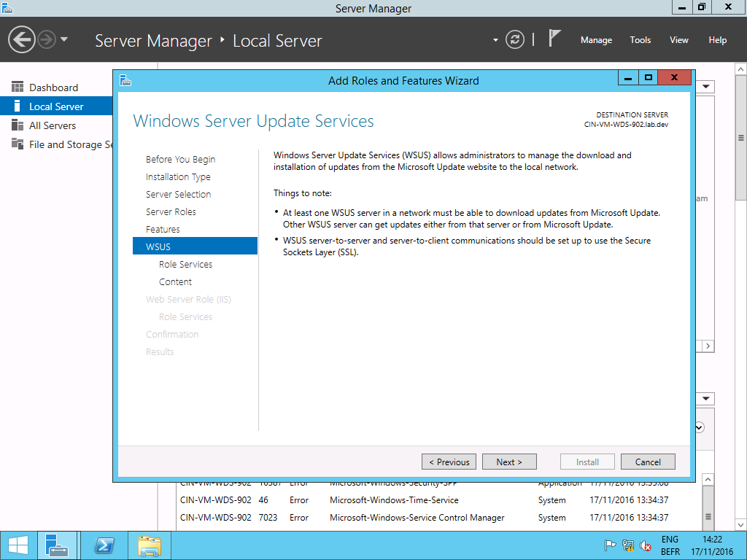Minimize the Add Roles and Features Wizard
Image resolution: width=747 pixels, height=560 pixels.
(628, 77)
